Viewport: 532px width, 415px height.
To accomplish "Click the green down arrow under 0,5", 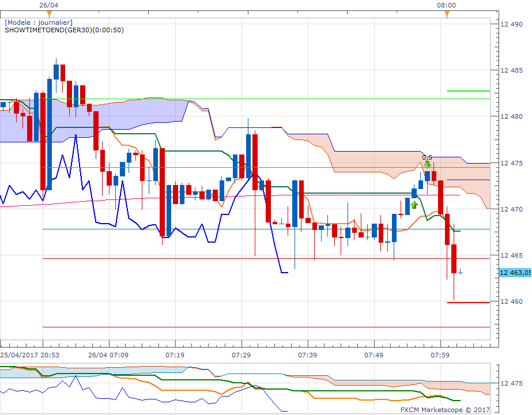I will coord(427,165).
